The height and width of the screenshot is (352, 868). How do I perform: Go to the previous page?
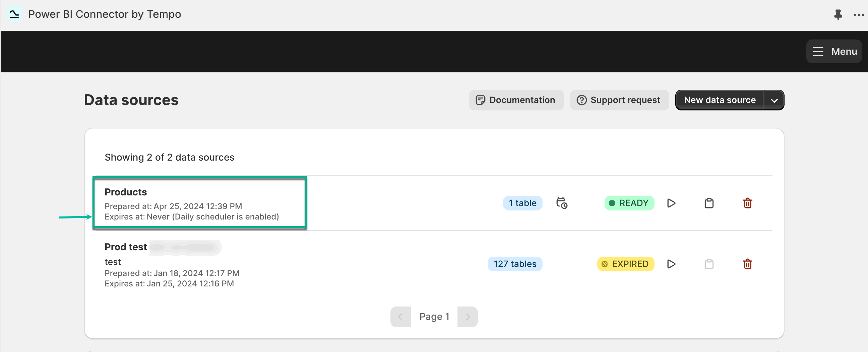click(400, 316)
